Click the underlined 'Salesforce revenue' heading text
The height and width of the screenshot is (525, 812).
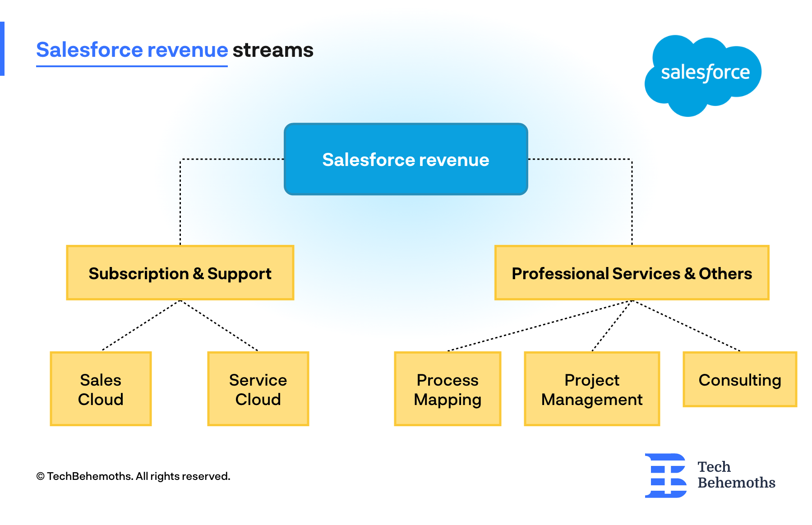tap(132, 50)
